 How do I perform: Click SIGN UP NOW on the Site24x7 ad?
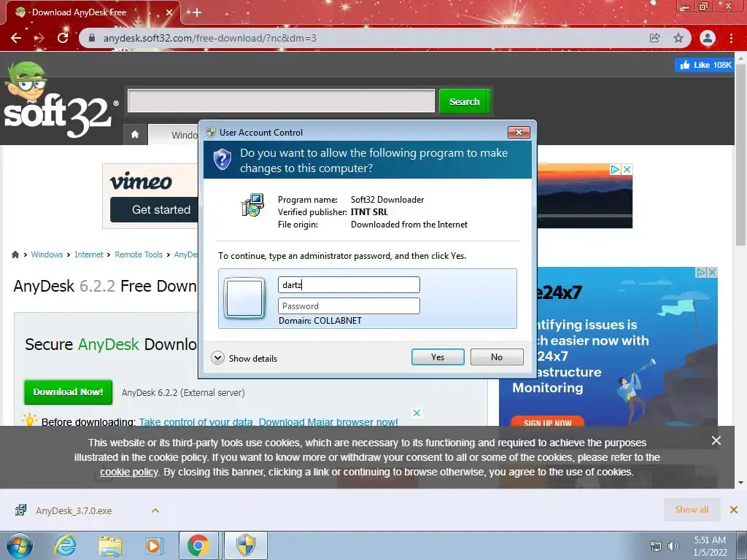(547, 422)
